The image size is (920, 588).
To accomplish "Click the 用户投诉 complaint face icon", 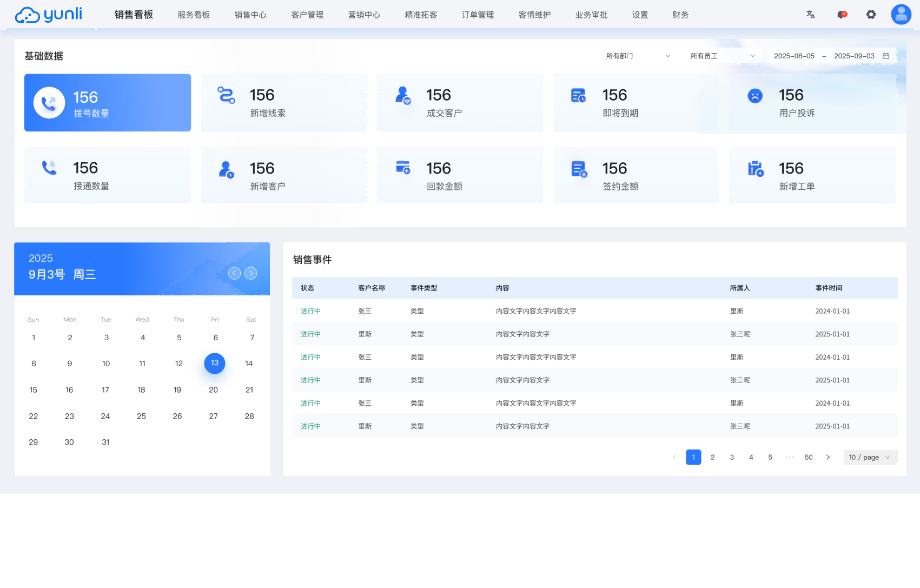I will click(x=755, y=95).
